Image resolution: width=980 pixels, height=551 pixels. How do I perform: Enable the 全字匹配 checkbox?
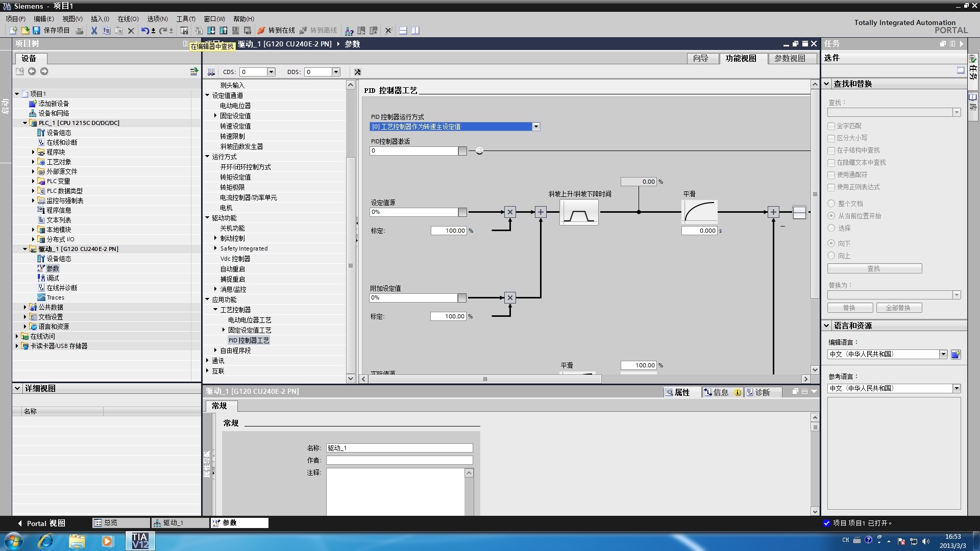[831, 126]
